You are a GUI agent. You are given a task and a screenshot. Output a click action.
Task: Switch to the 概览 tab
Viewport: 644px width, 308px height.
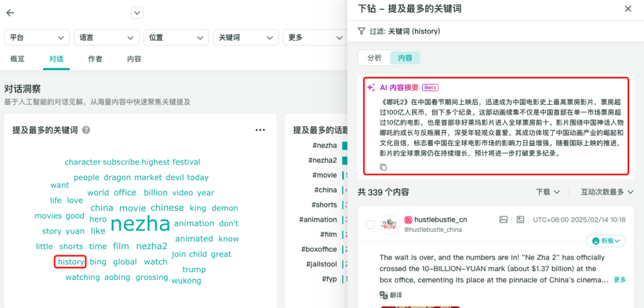[x=17, y=59]
